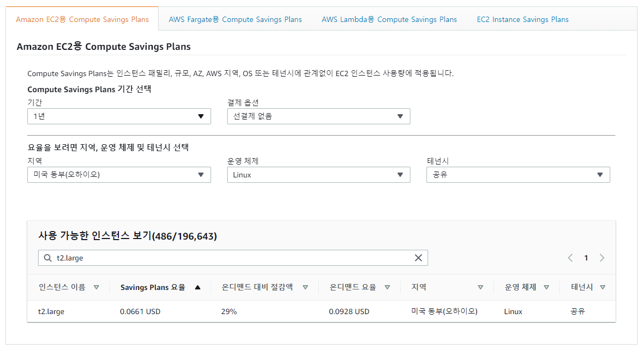Screen dimensions: 644x350
Task: Open the 기간 dropdown showing 1년
Action: (x=119, y=116)
